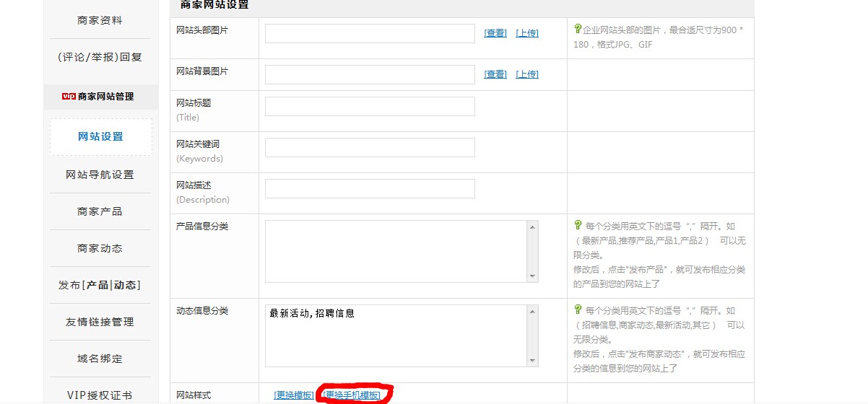This screenshot has width=868, height=404.
Task: Focus the 网站标题 (Title) input box
Action: (370, 106)
